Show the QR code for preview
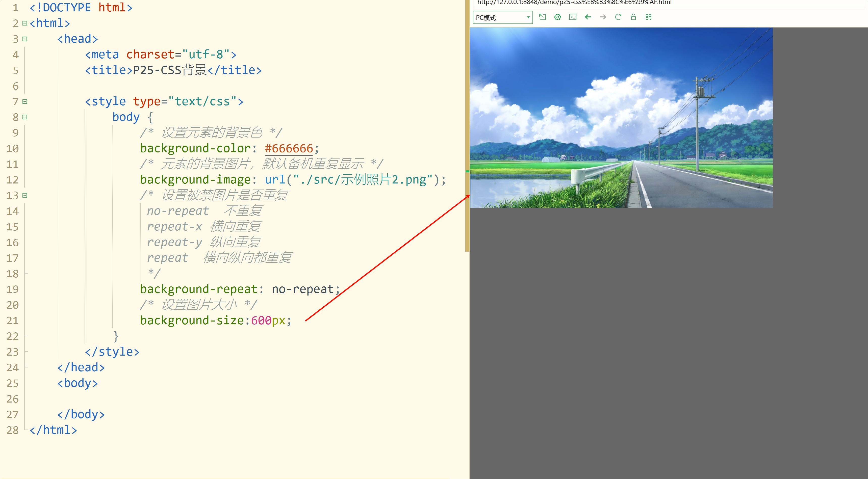This screenshot has height=479, width=868. tap(649, 17)
